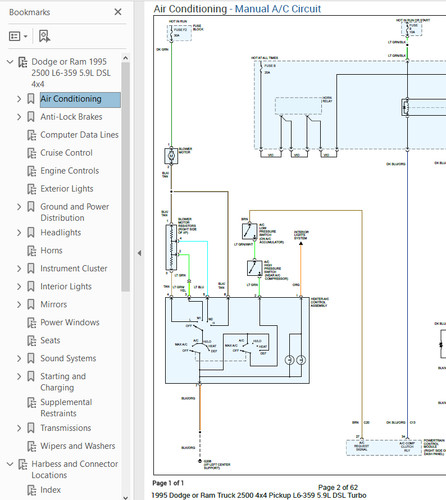
Task: Open the Power Windows bookmark
Action: 70,323
